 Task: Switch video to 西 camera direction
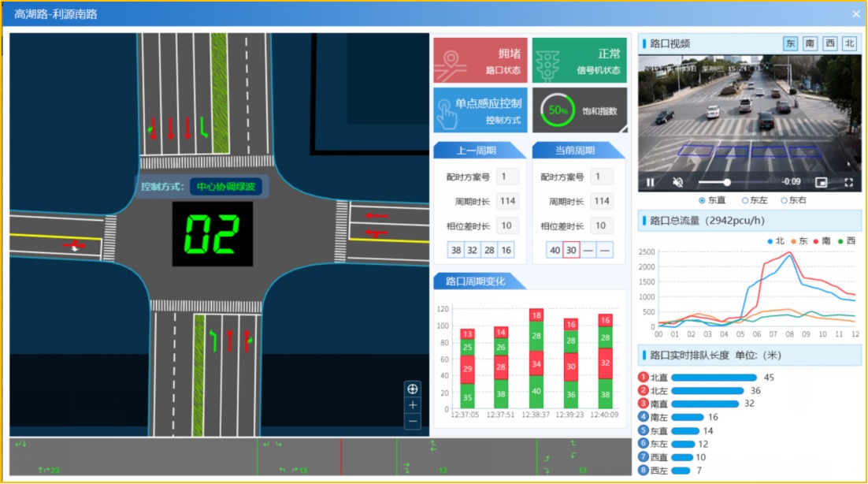[x=829, y=44]
